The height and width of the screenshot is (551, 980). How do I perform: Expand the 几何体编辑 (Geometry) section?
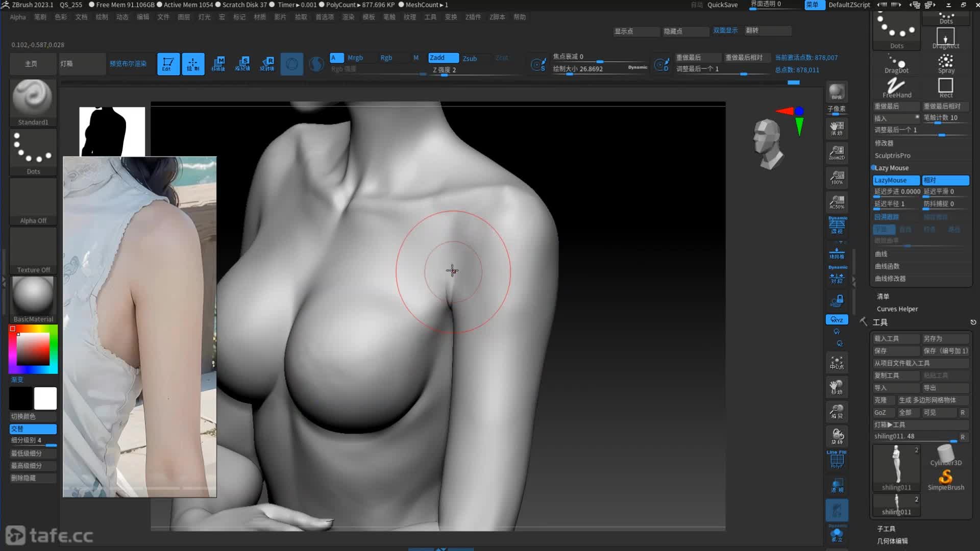(x=892, y=541)
